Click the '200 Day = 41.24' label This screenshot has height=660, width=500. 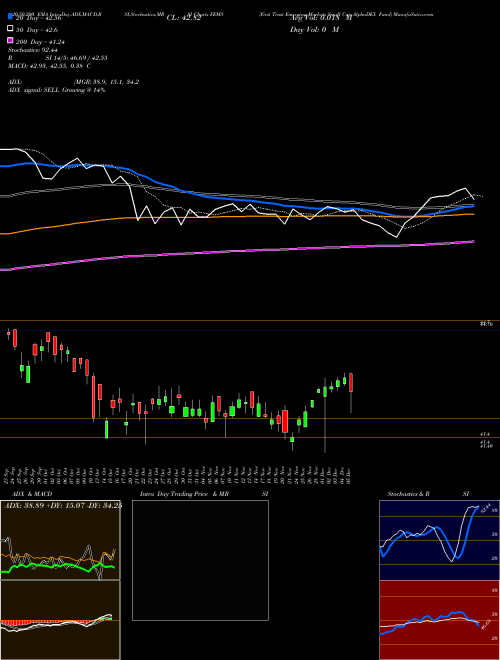tap(40, 42)
